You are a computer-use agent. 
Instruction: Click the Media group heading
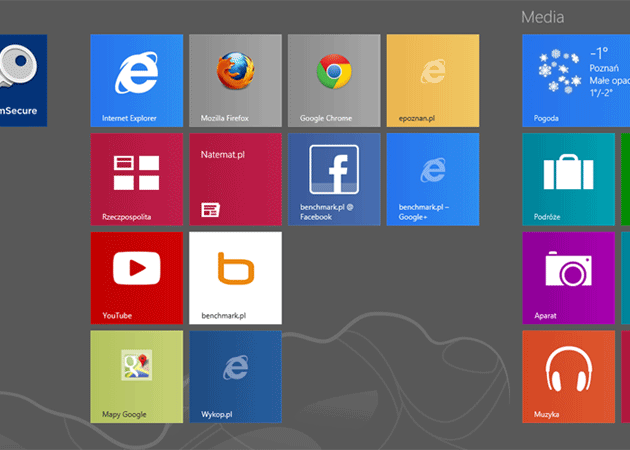[x=542, y=17]
